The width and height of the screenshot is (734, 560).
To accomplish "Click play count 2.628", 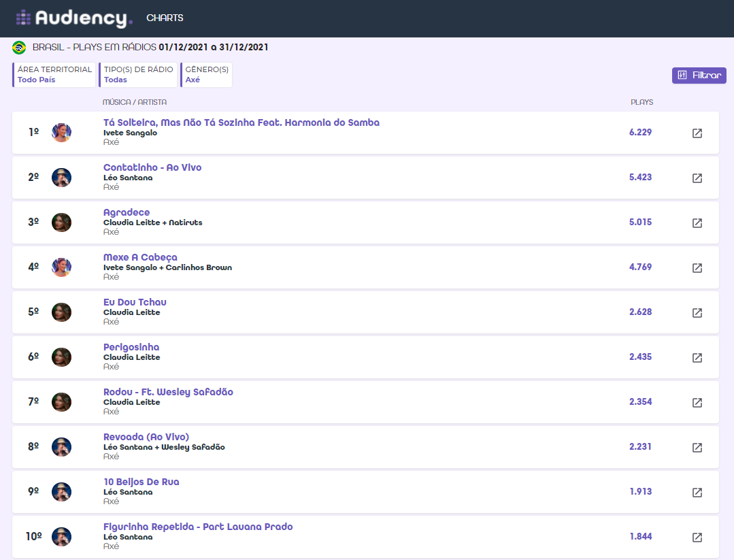I will click(x=640, y=312).
